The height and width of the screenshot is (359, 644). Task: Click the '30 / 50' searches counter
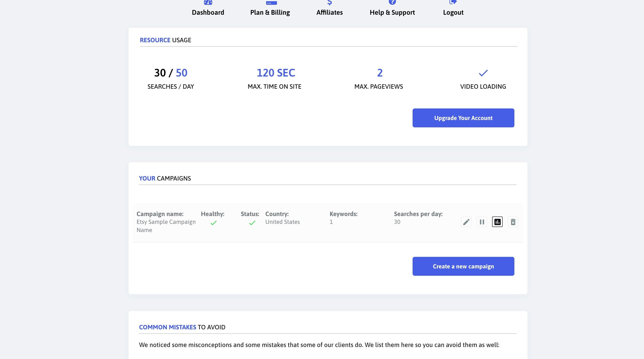click(171, 73)
